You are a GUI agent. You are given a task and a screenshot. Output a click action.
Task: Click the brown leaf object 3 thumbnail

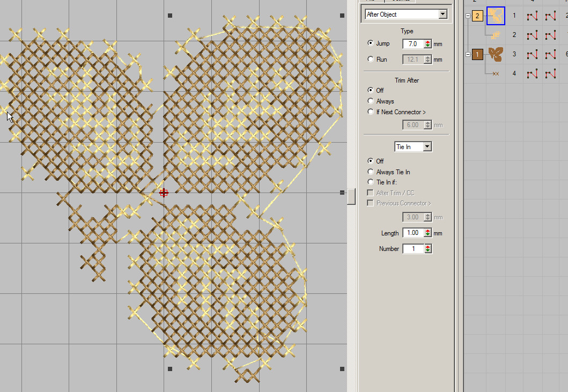pos(496,54)
